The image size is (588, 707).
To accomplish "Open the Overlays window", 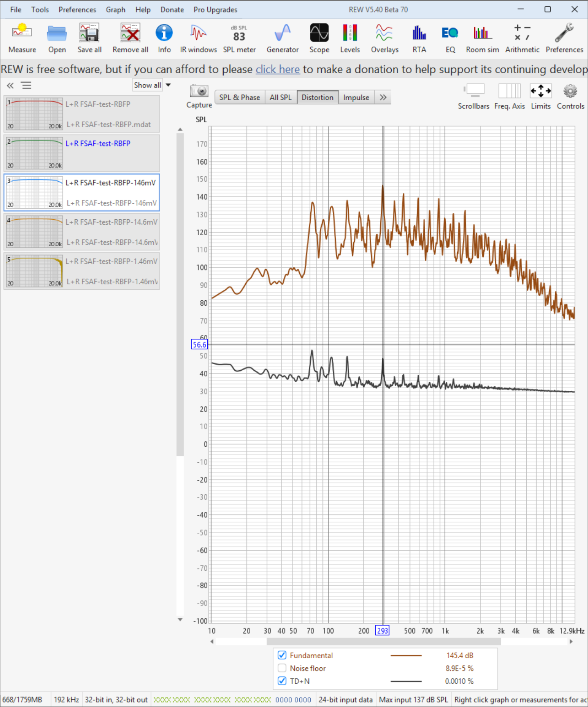I will click(x=384, y=38).
